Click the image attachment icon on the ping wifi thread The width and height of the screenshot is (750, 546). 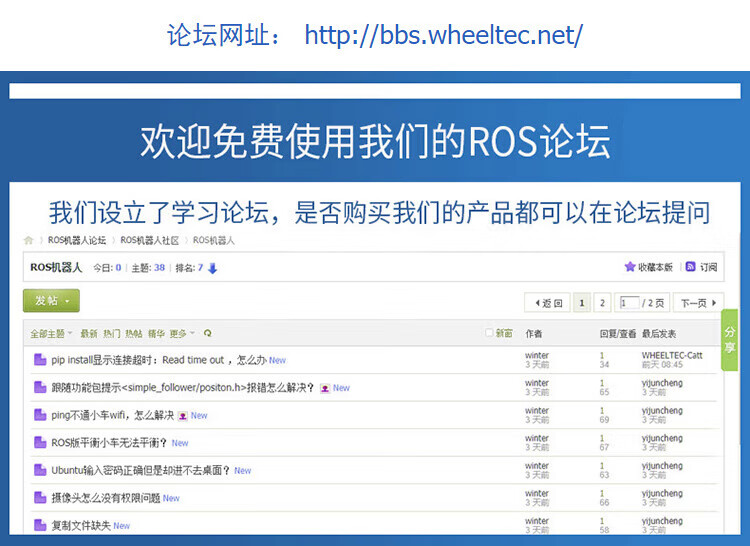coord(183,415)
